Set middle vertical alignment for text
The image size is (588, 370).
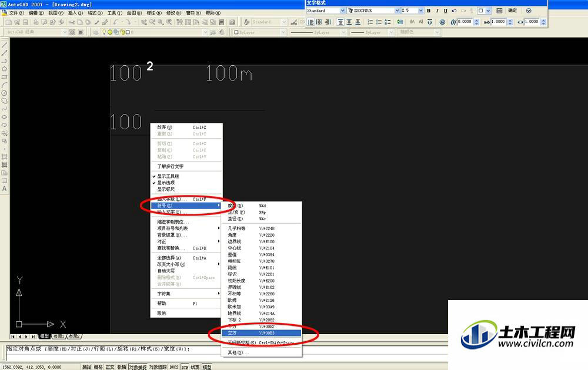tap(349, 22)
